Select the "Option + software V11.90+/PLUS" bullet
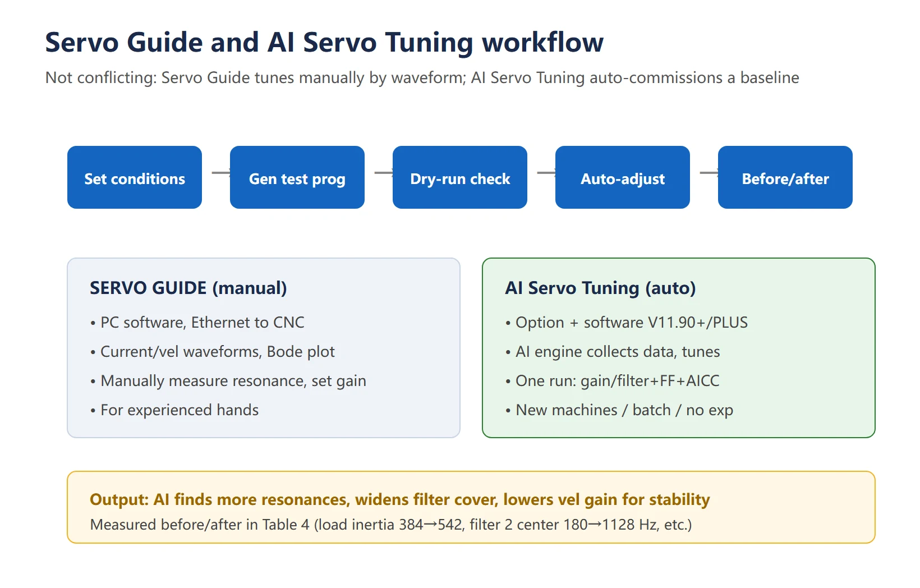 [626, 322]
